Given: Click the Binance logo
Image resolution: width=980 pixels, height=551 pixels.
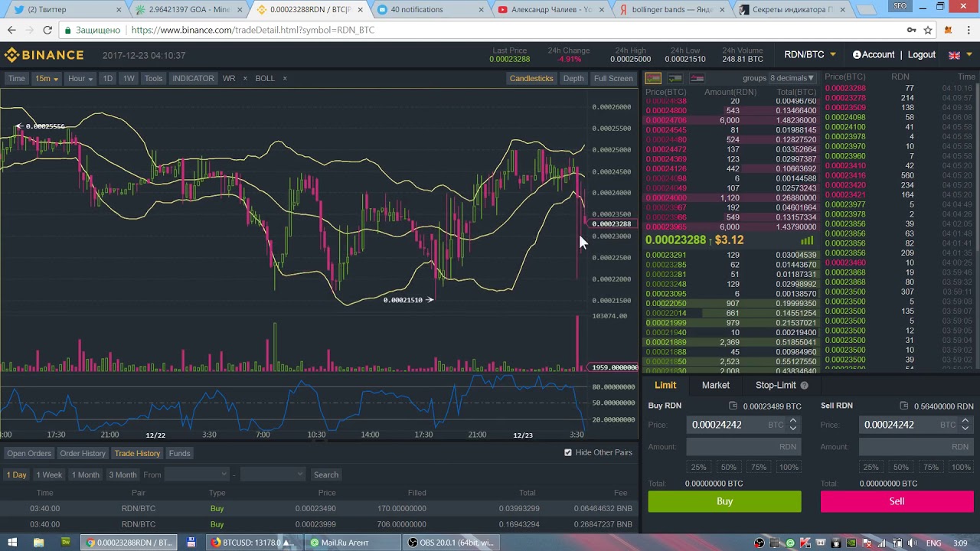Looking at the screenshot, I should pyautogui.click(x=44, y=55).
